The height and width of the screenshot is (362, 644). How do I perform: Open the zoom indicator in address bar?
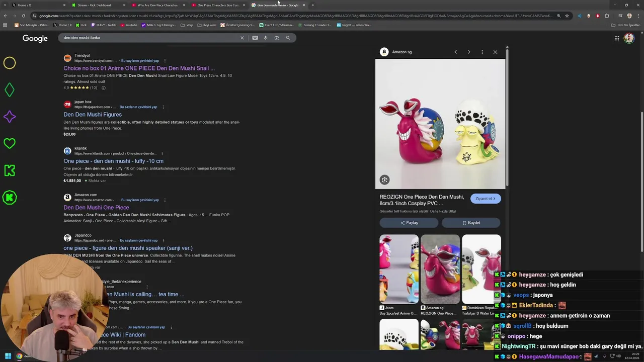pos(558,16)
